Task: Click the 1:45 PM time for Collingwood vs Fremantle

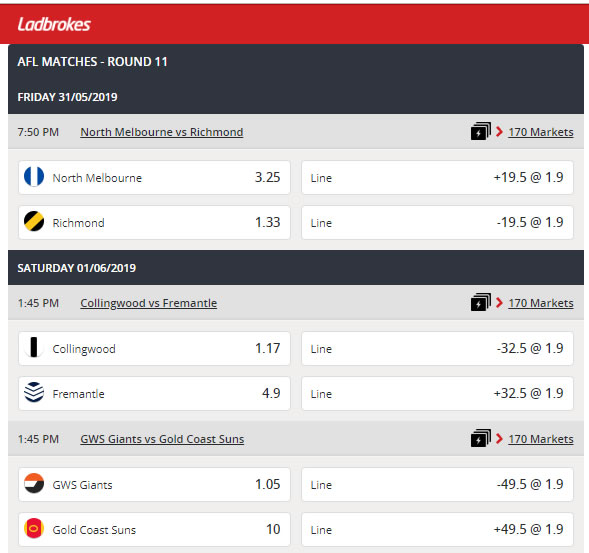Action: [x=38, y=303]
